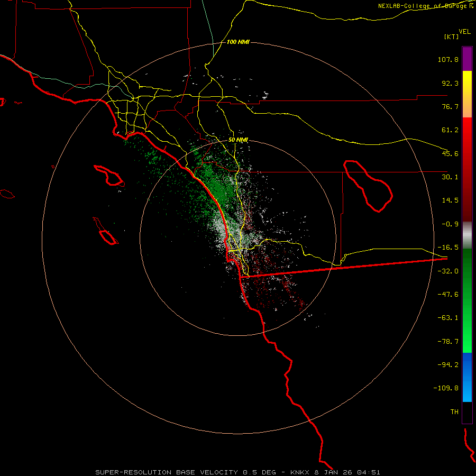Click the blue segment of the velocity color bar
476x476 pixels.
pyautogui.click(x=467, y=377)
